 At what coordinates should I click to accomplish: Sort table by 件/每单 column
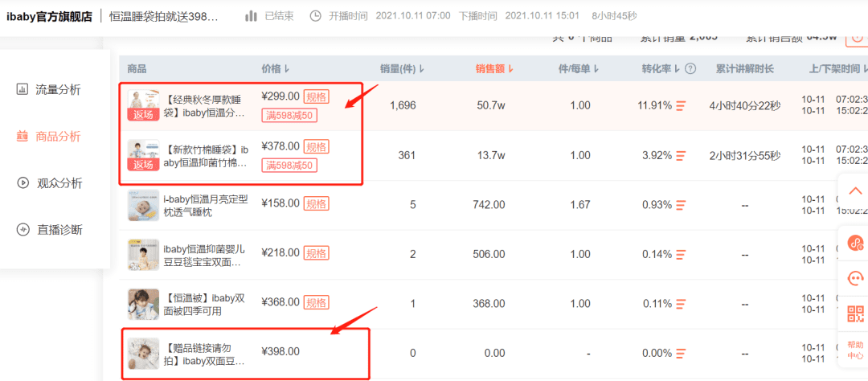coord(579,69)
